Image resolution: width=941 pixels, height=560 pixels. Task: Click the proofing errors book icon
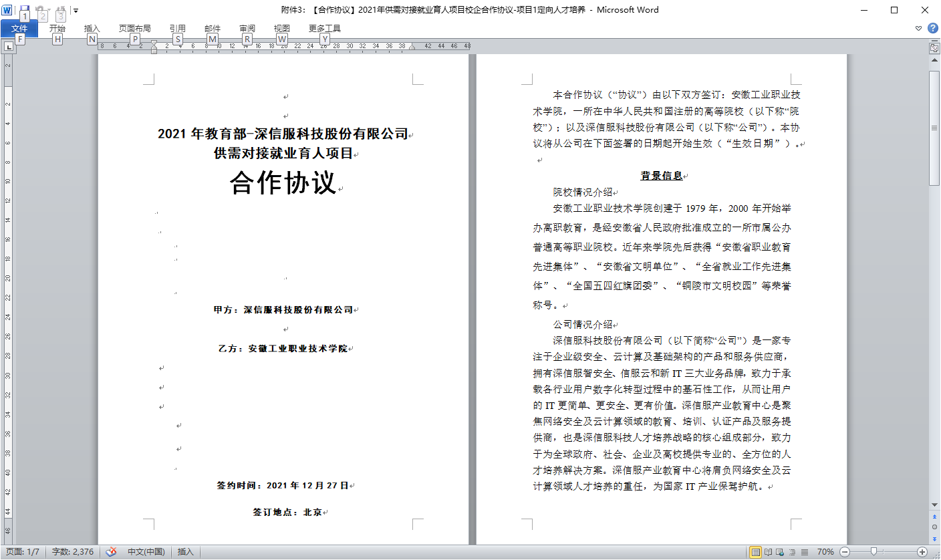coord(112,552)
